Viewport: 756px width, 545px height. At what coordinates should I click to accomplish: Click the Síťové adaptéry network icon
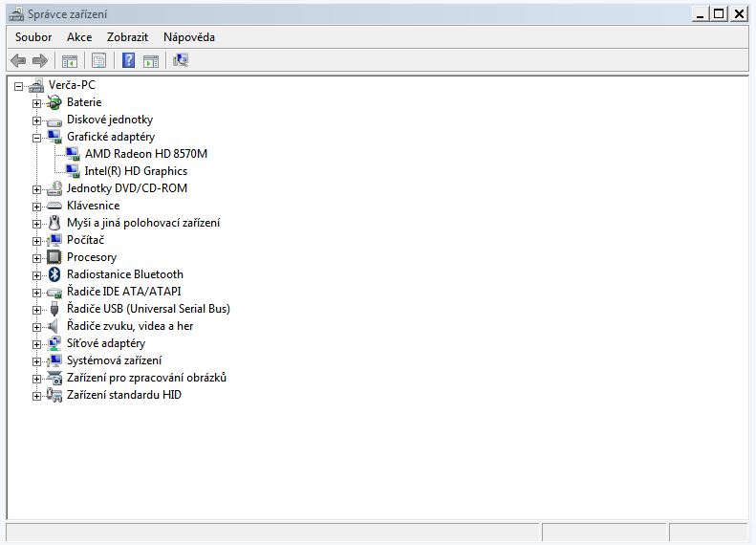coord(54,343)
